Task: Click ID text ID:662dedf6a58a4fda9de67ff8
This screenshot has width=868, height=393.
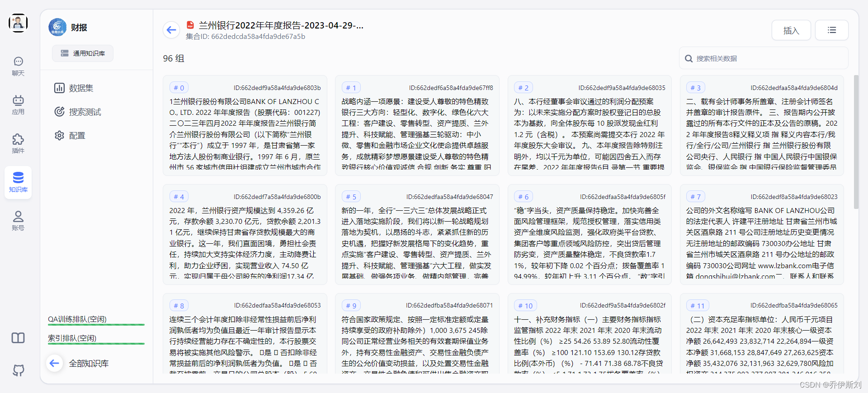Action: (451, 88)
